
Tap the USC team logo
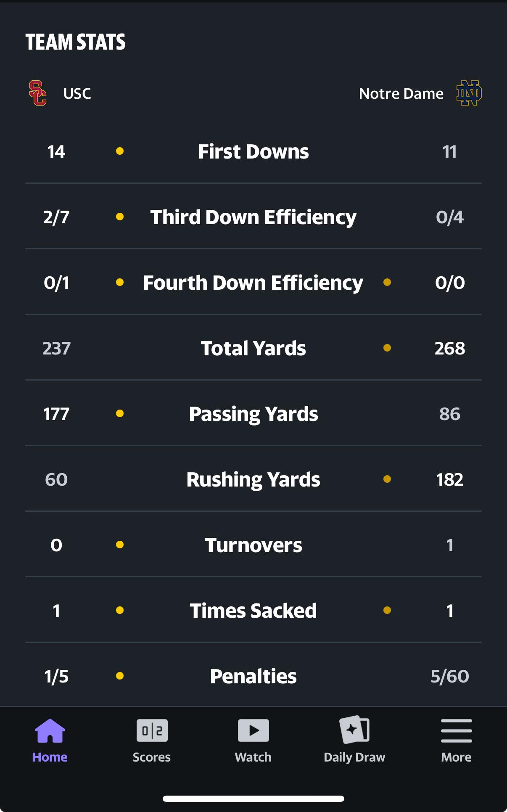[x=38, y=93]
